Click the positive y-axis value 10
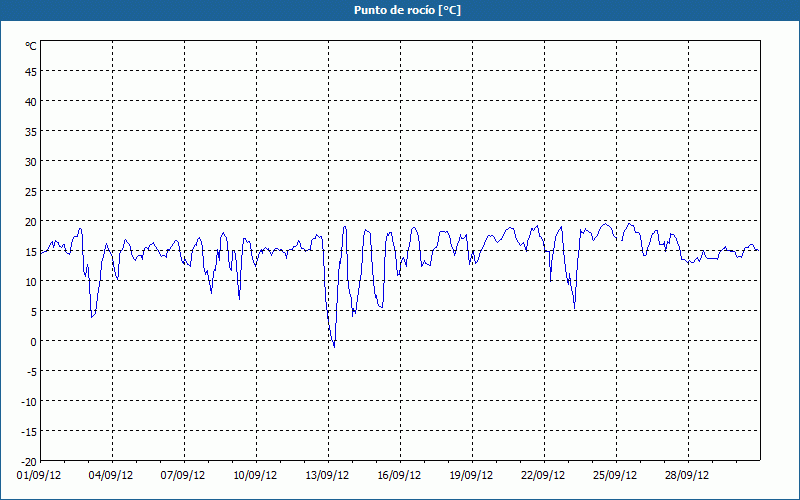The height and width of the screenshot is (500, 800). click(31, 282)
